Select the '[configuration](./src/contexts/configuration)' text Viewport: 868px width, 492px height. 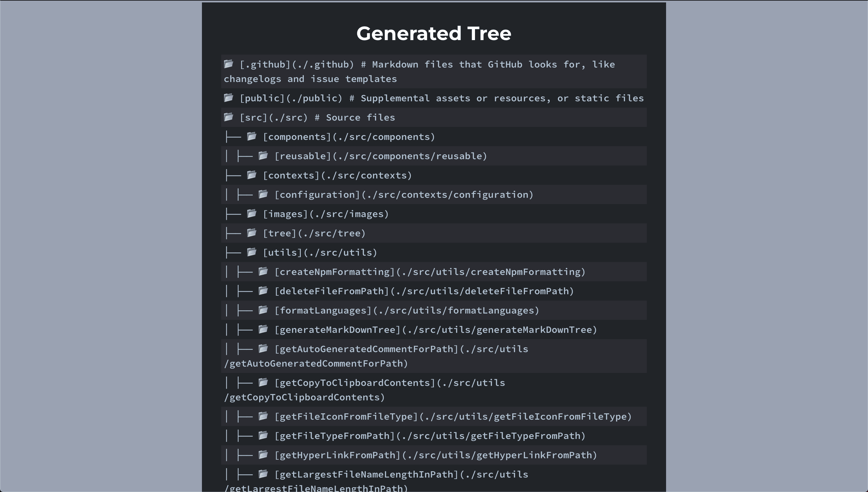(x=404, y=195)
